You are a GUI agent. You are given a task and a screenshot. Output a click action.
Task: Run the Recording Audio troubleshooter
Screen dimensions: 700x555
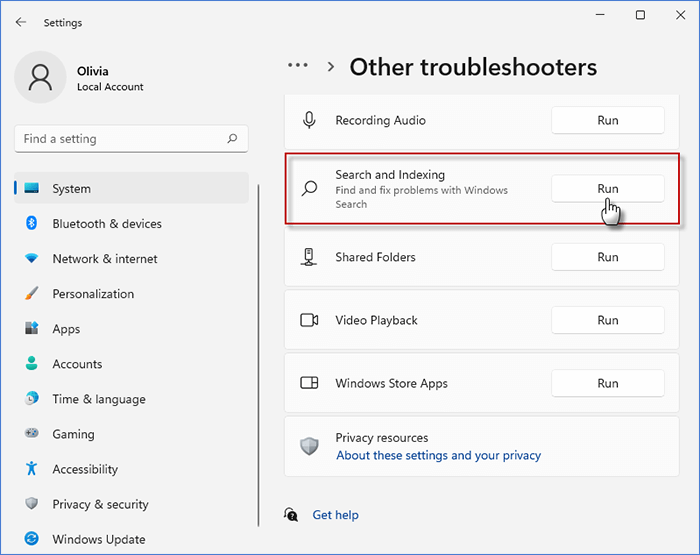click(x=607, y=120)
